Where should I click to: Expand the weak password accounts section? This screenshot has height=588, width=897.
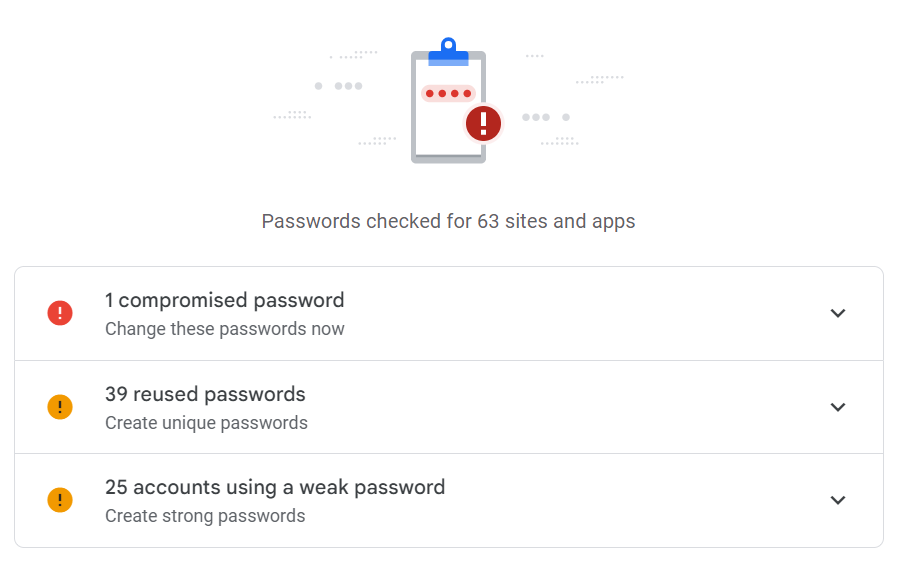pos(838,500)
